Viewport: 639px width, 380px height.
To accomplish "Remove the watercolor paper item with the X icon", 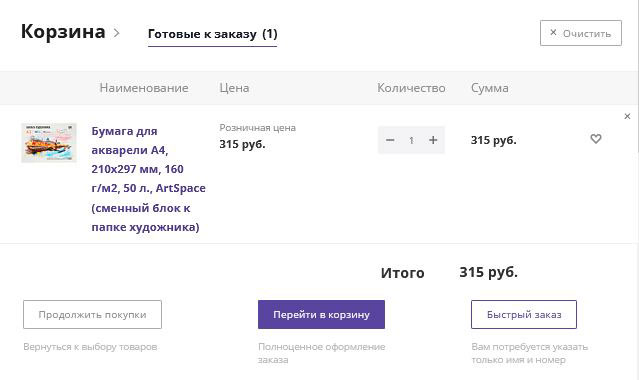I will tap(627, 117).
